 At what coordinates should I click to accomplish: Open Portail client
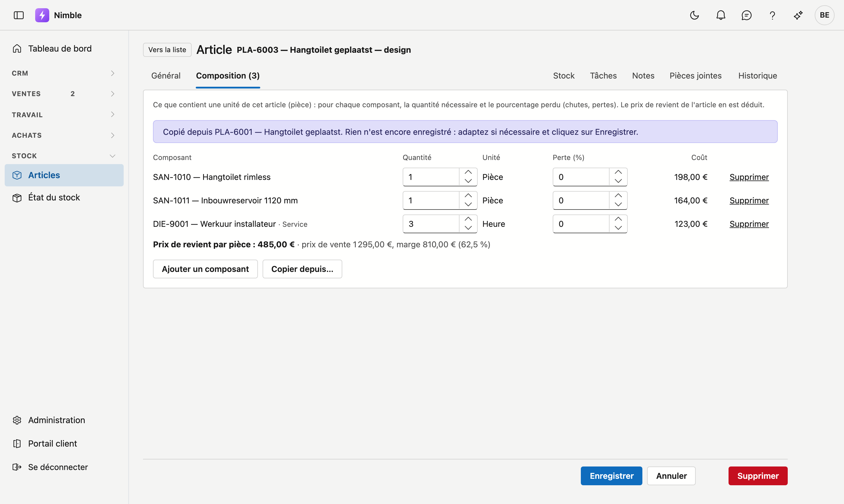[64, 444]
